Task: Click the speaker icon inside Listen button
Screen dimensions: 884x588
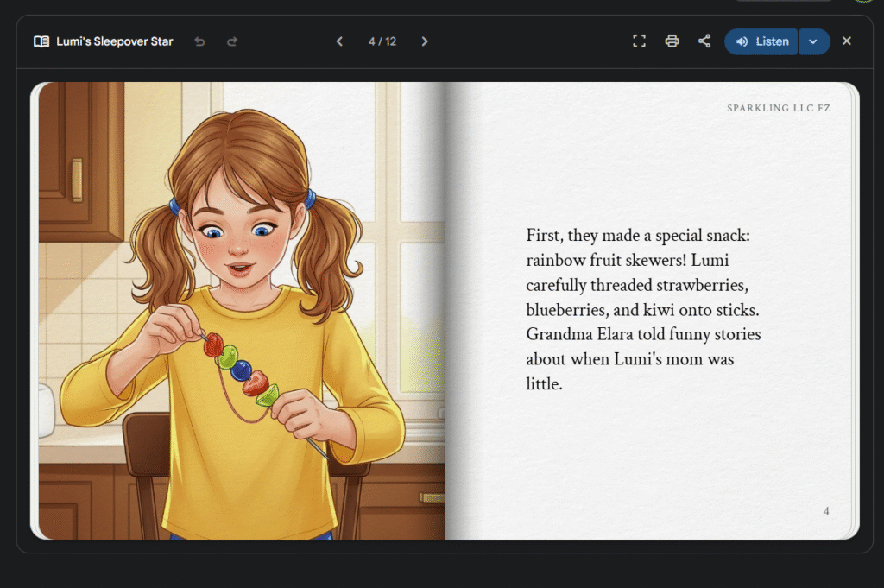Action: 742,41
